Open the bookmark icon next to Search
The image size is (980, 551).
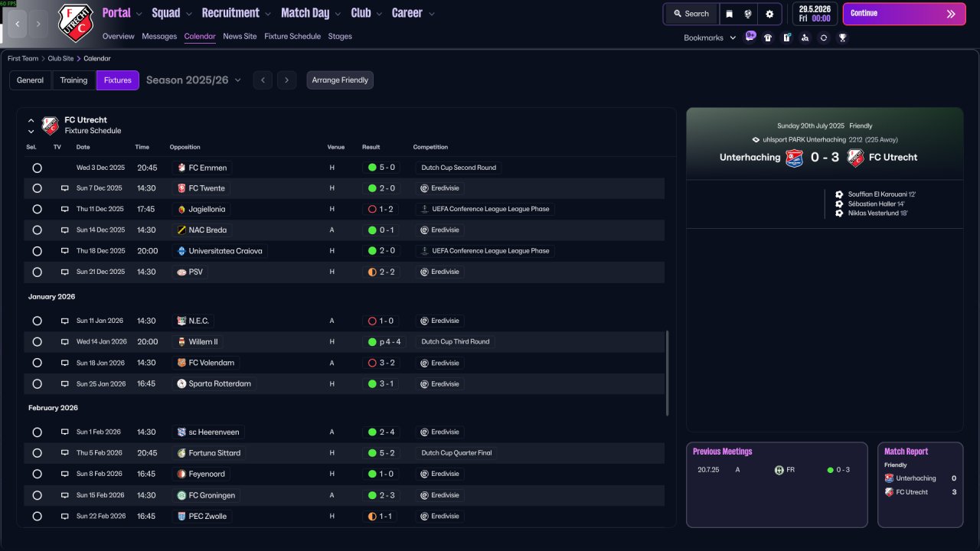729,13
